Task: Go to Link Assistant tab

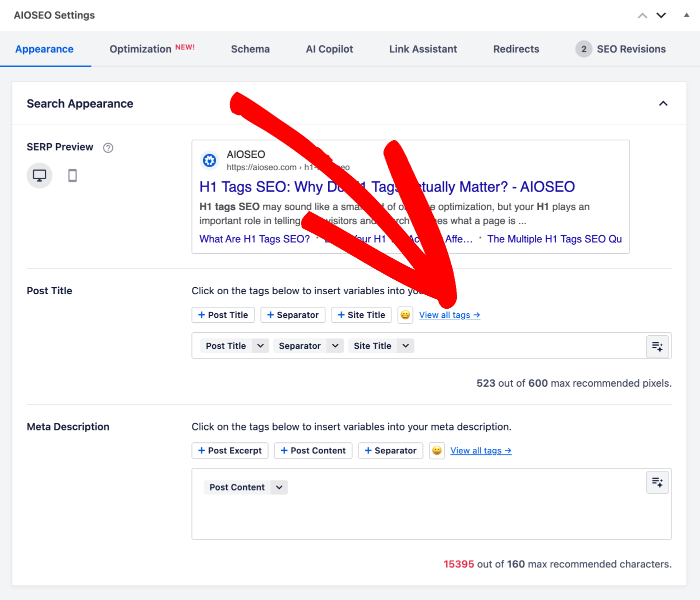Action: (x=423, y=49)
